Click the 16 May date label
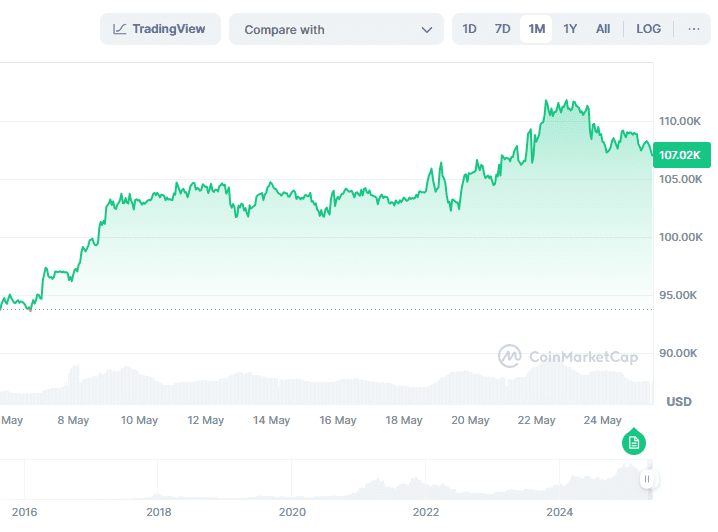 coord(338,420)
